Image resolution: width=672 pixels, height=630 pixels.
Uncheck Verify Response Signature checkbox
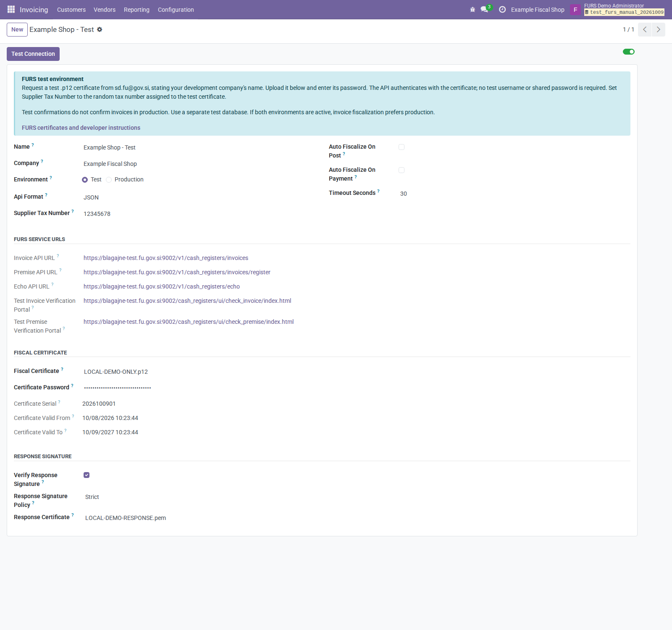pos(87,475)
